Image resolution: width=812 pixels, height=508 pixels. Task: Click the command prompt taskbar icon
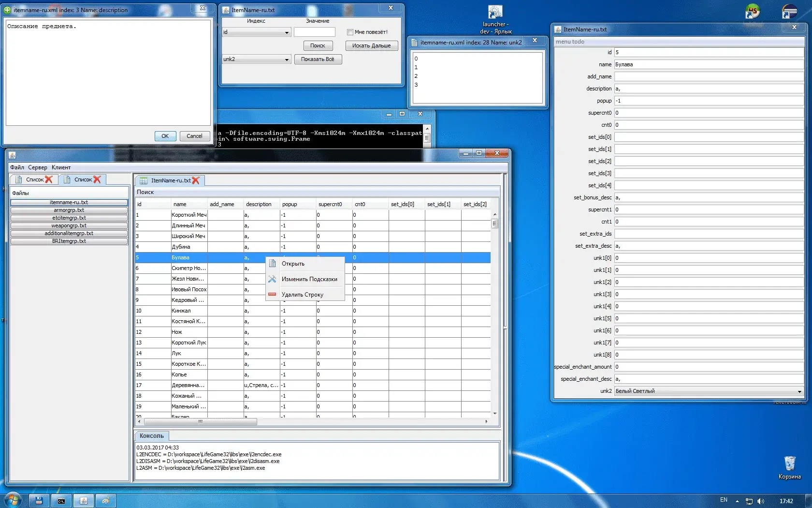click(x=61, y=501)
